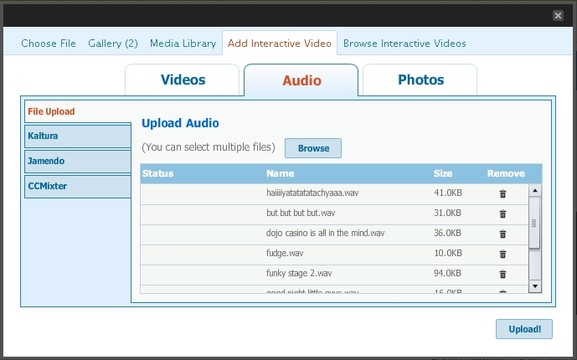Open Browse Interactive Videos tab
This screenshot has height=360, width=577.
404,43
